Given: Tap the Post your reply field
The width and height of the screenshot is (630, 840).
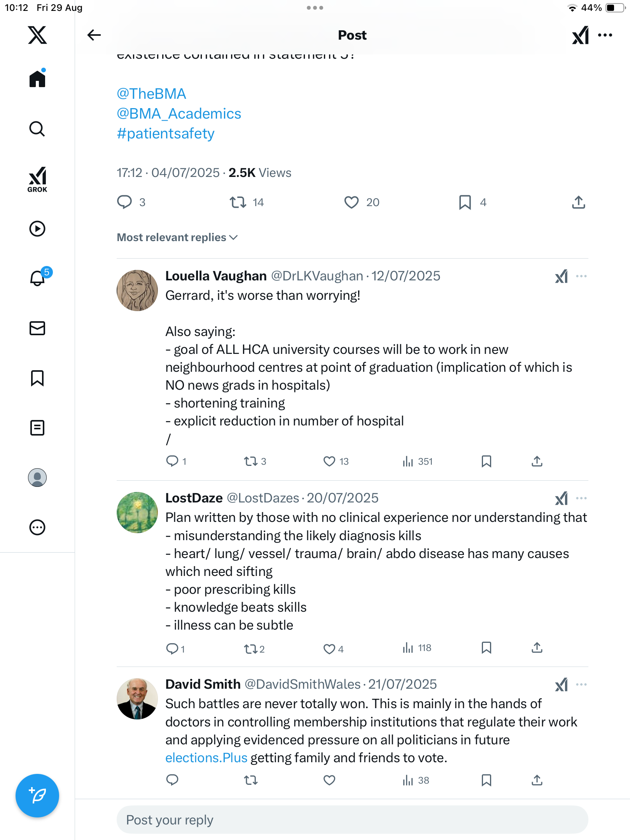Looking at the screenshot, I should (x=352, y=820).
